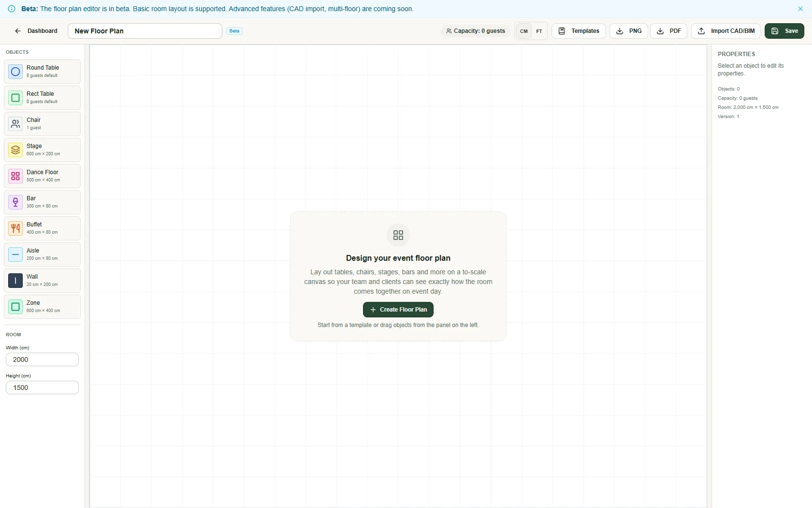Click the PROPERTIES panel heading
Screen dimensions: 812x508
tap(736, 54)
